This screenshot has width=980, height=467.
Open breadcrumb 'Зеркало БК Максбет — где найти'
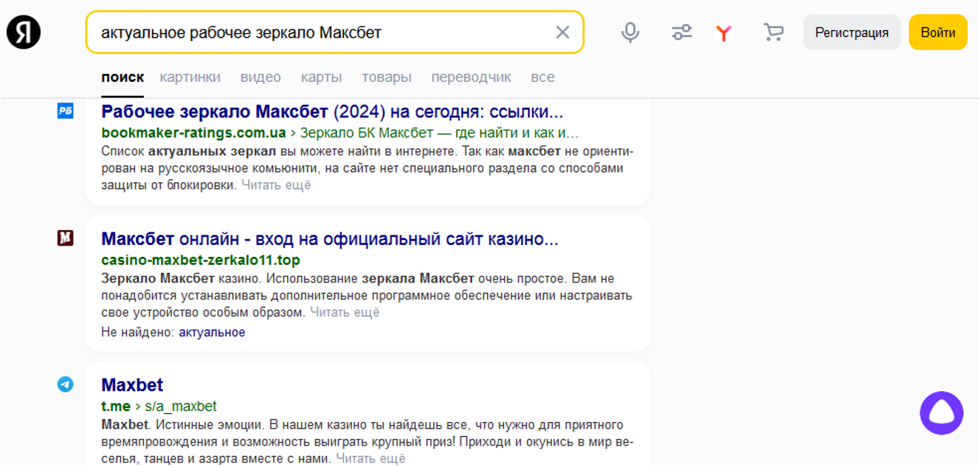[439, 134]
